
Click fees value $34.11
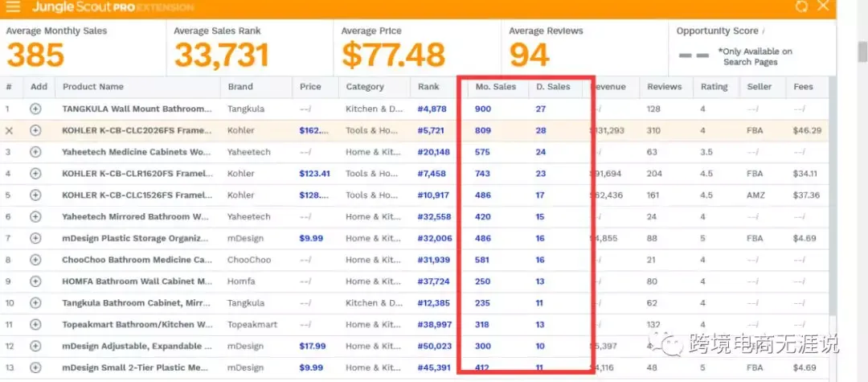(805, 174)
